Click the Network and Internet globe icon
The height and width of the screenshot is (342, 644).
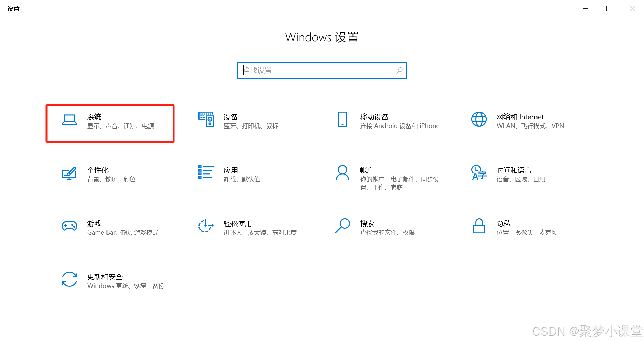[x=479, y=119]
